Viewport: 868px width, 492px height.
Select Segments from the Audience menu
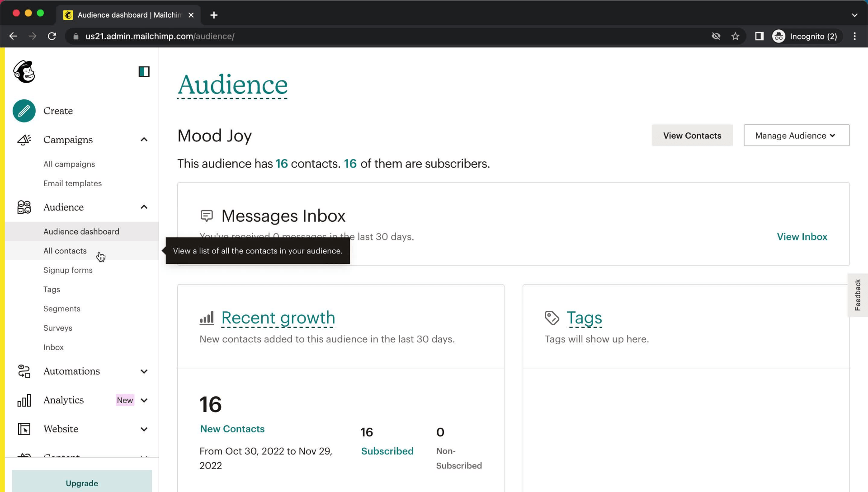62,309
